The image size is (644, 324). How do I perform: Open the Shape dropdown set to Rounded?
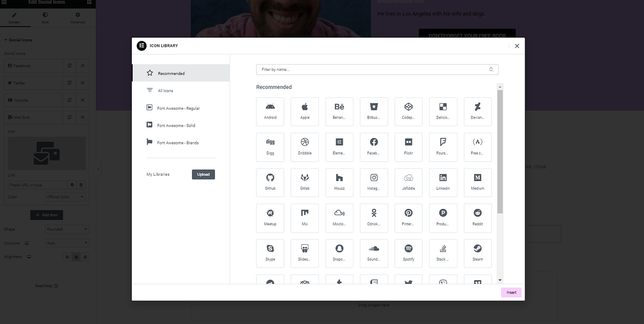(67, 229)
